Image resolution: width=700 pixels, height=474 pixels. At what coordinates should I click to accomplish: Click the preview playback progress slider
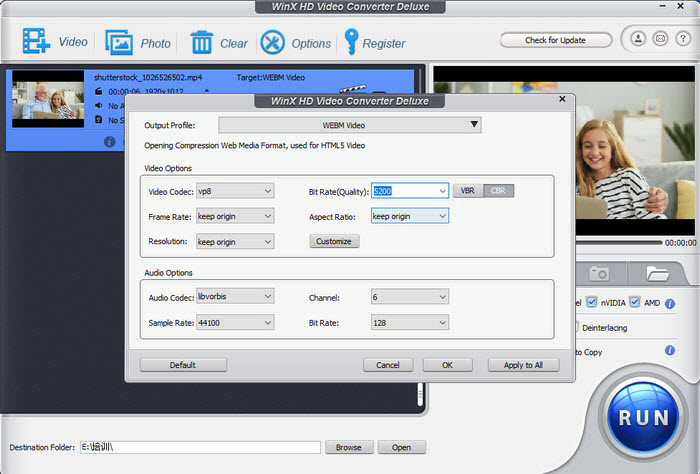click(x=618, y=243)
